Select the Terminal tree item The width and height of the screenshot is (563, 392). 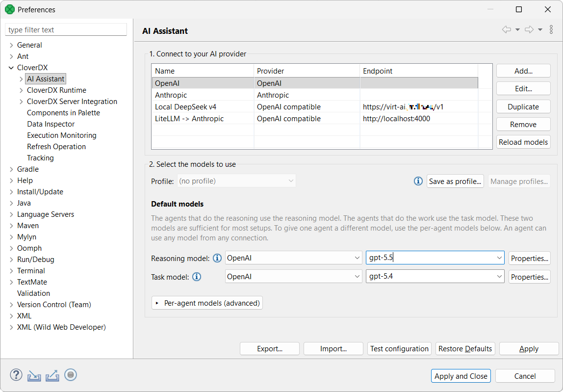(31, 270)
